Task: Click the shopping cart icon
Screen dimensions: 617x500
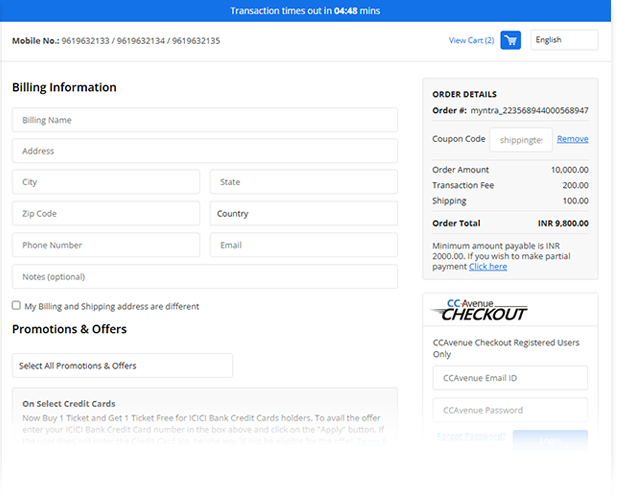Action: click(510, 41)
